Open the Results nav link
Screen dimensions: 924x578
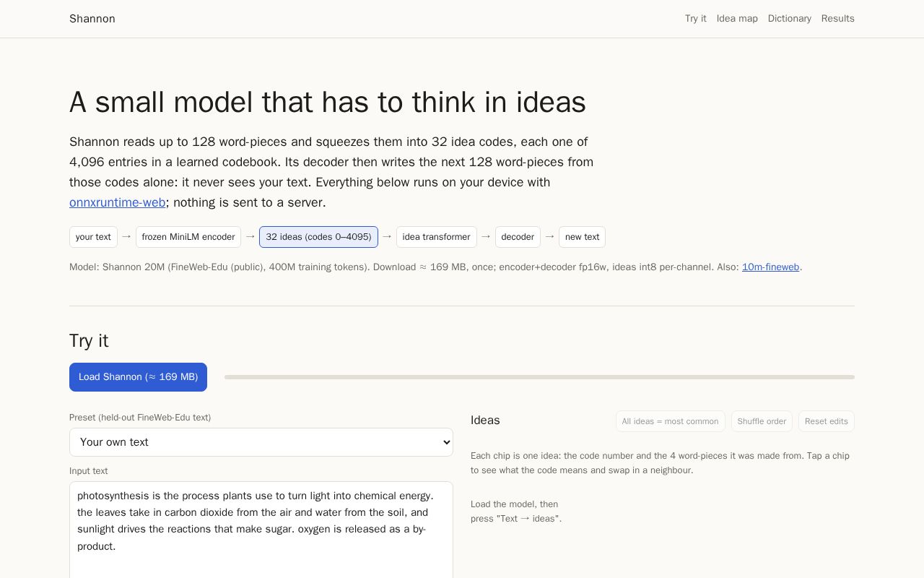(x=838, y=19)
